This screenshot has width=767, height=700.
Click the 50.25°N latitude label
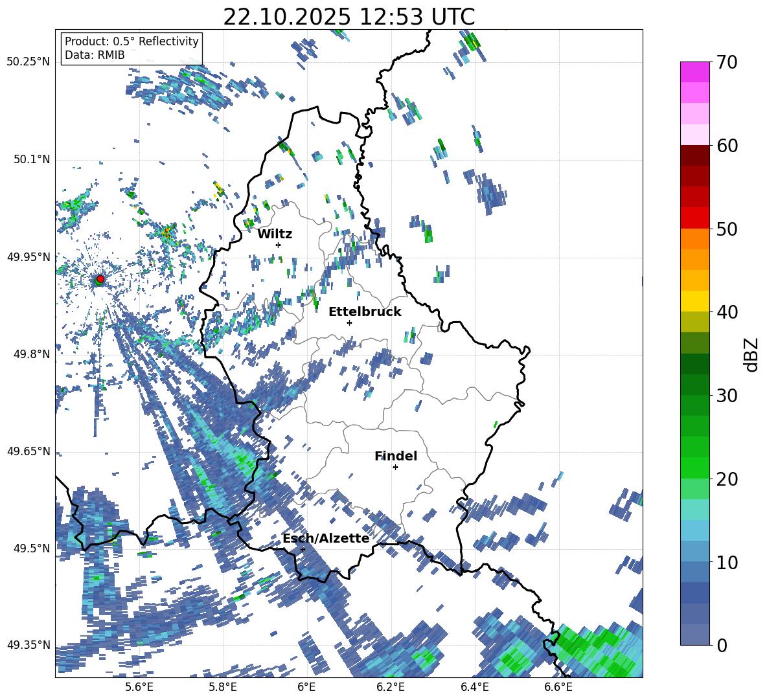pos(29,62)
